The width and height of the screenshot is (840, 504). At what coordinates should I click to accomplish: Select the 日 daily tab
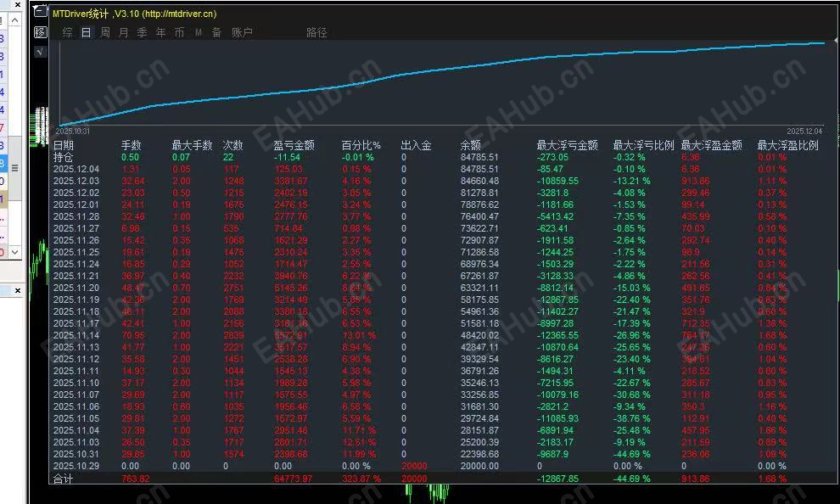pos(87,32)
